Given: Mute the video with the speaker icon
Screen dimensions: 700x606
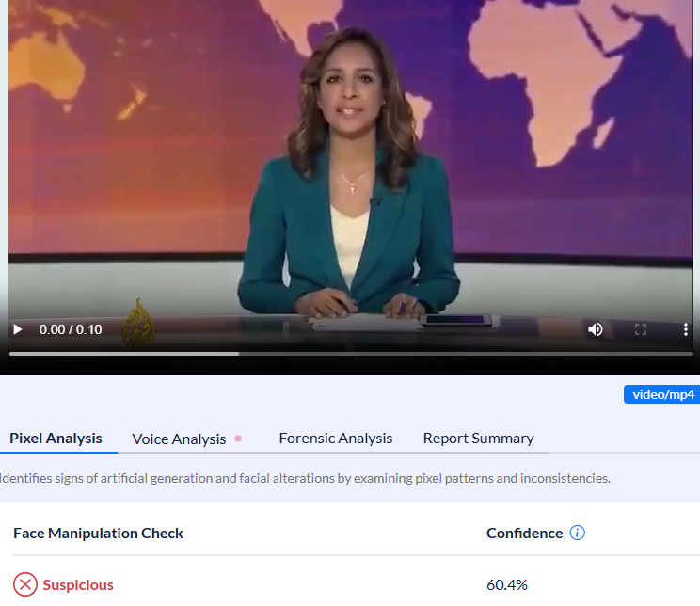Looking at the screenshot, I should coord(596,329).
